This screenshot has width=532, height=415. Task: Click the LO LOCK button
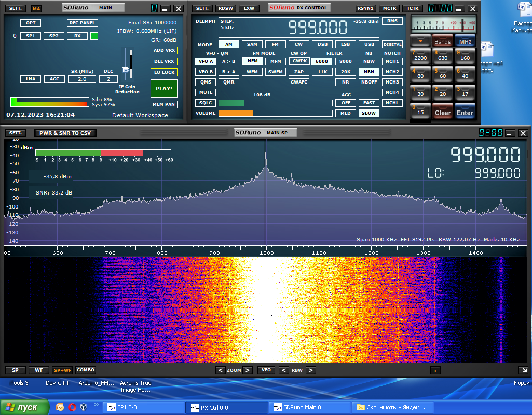[164, 72]
